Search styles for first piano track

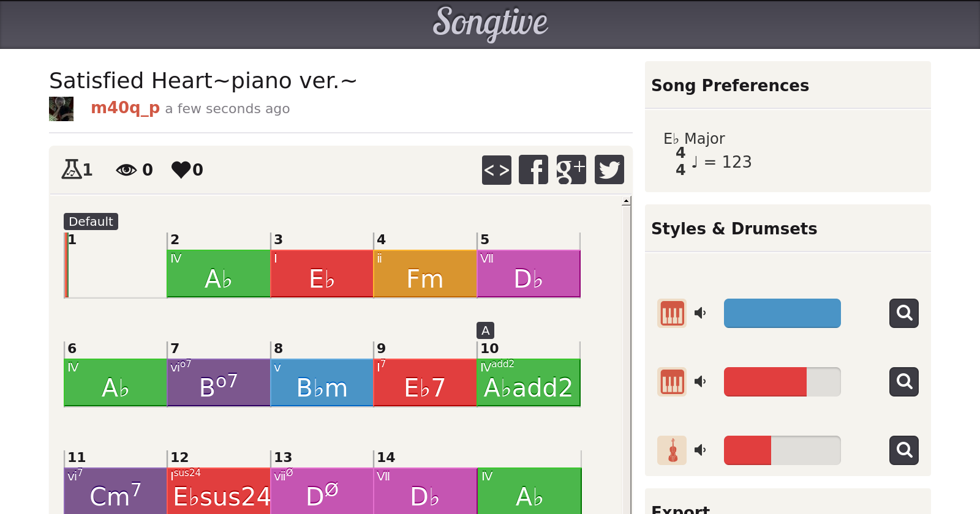pos(903,313)
